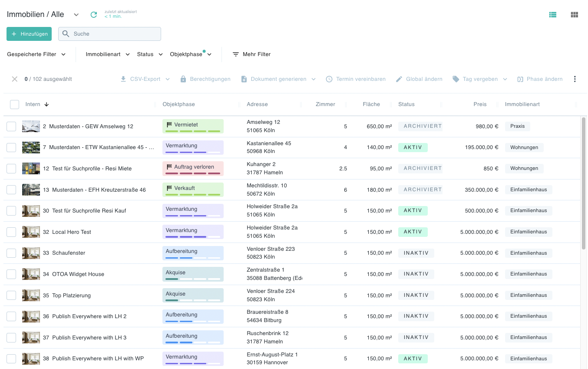Screen dimensions: 588x369
Task: Clear selection with the X icon
Action: click(15, 79)
